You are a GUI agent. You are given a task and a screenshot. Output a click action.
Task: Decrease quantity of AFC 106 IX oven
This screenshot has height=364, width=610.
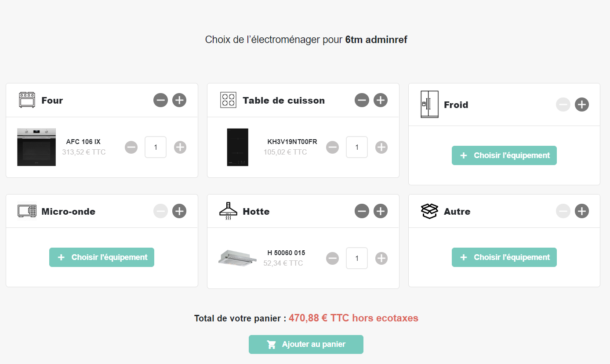[x=131, y=147]
